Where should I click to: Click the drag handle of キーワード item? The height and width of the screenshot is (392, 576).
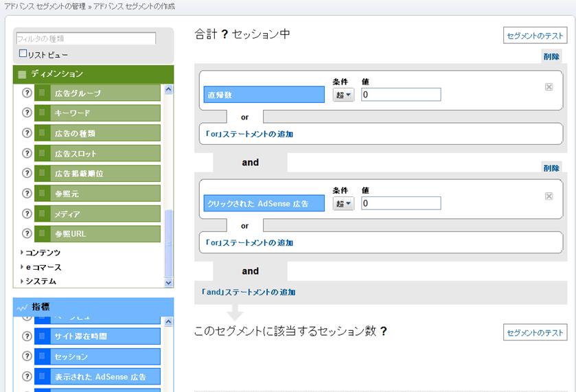tap(42, 113)
